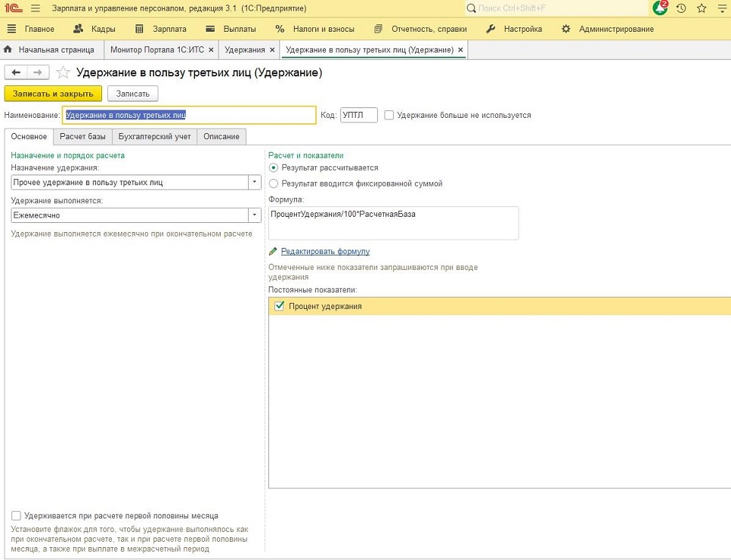Open the Главное menu section
This screenshot has height=560, width=731.
coord(39,29)
